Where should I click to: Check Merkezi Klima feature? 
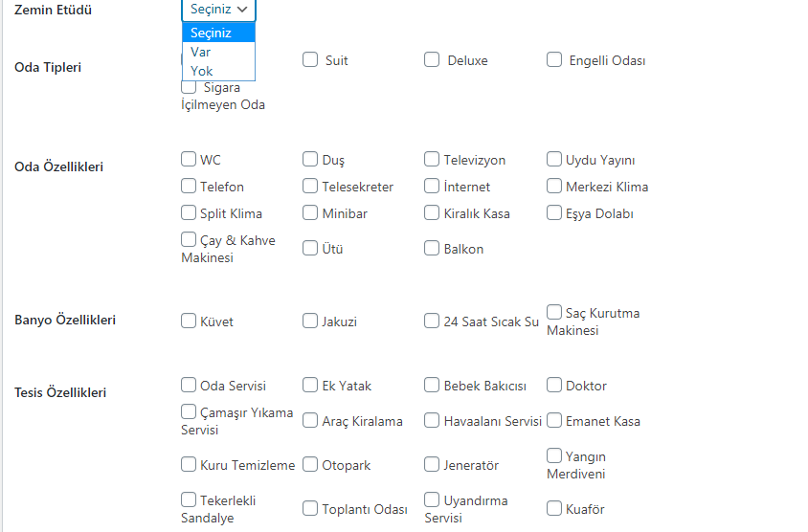click(554, 186)
